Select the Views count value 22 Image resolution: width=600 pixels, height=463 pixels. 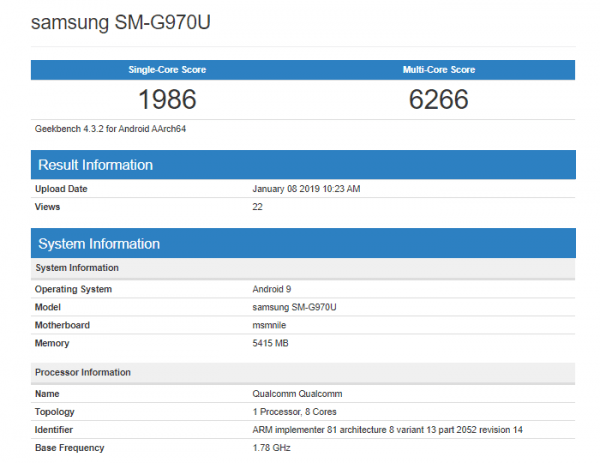pos(258,207)
